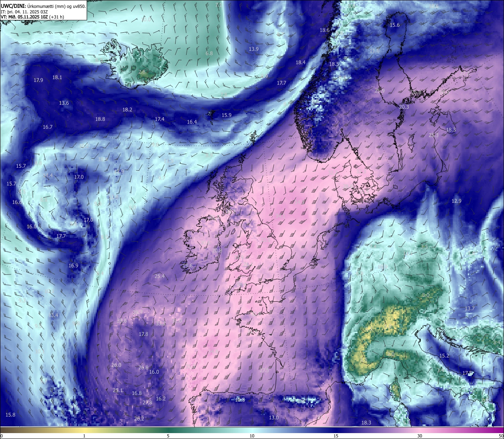Click the 15.2 value on the map
Screen dimensions: 504x439
pyautogui.click(x=444, y=356)
